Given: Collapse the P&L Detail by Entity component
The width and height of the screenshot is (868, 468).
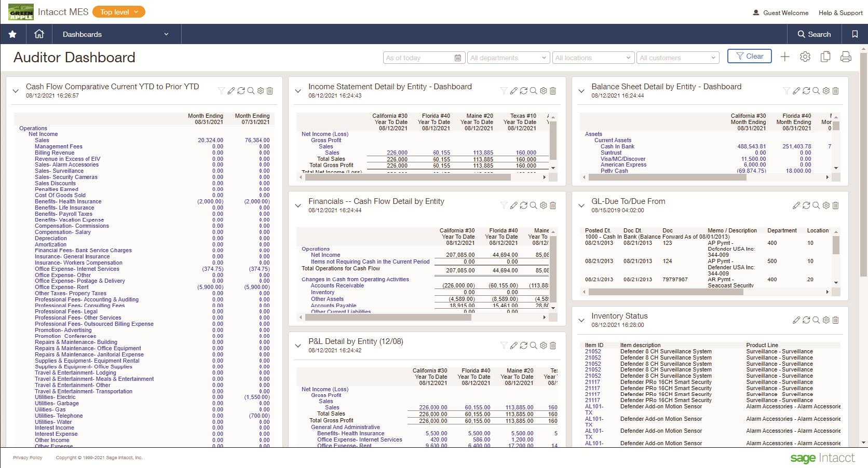Looking at the screenshot, I should pyautogui.click(x=298, y=346).
